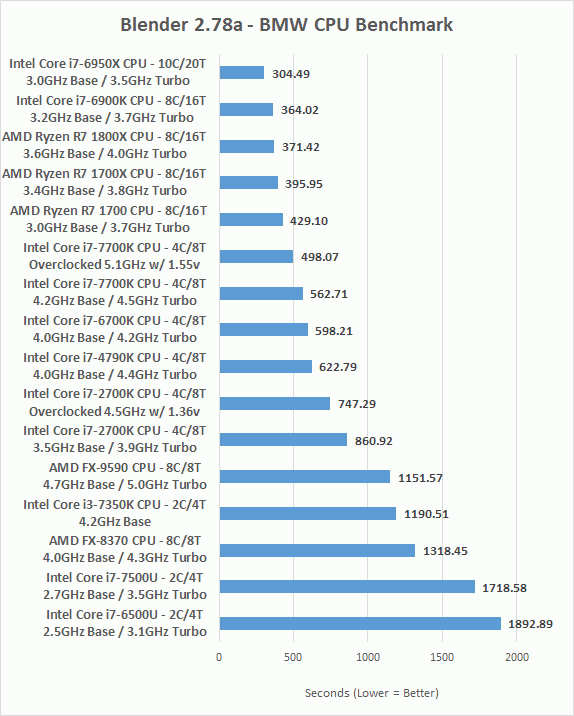Viewport: 574px width, 716px height.
Task: Select the i7-6950X bar showing 304.49
Action: (x=242, y=73)
